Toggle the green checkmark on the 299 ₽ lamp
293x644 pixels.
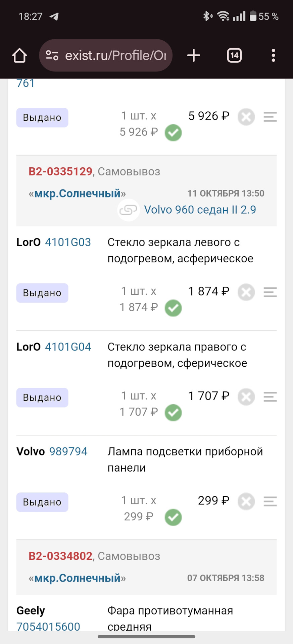173,517
